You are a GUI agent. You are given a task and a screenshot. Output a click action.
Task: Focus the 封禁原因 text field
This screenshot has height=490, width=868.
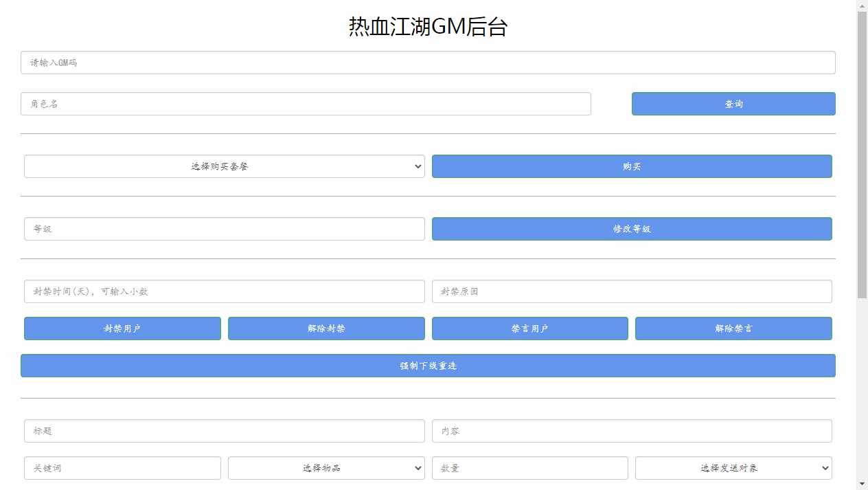point(631,291)
